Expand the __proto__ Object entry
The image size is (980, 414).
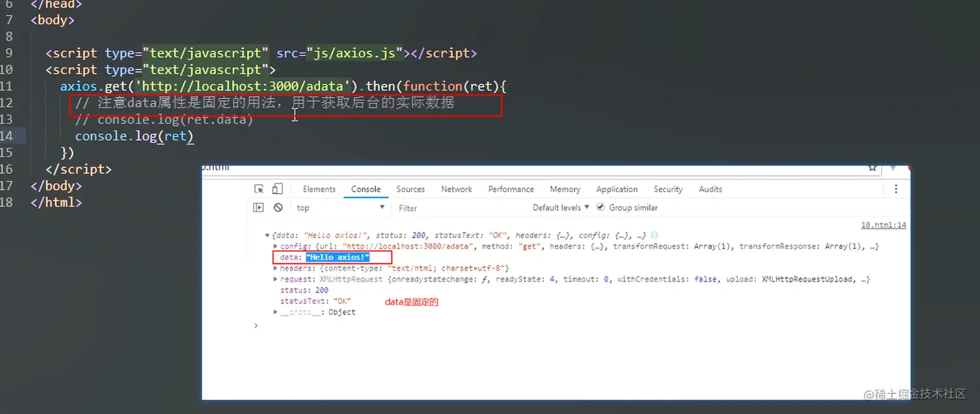click(x=275, y=312)
